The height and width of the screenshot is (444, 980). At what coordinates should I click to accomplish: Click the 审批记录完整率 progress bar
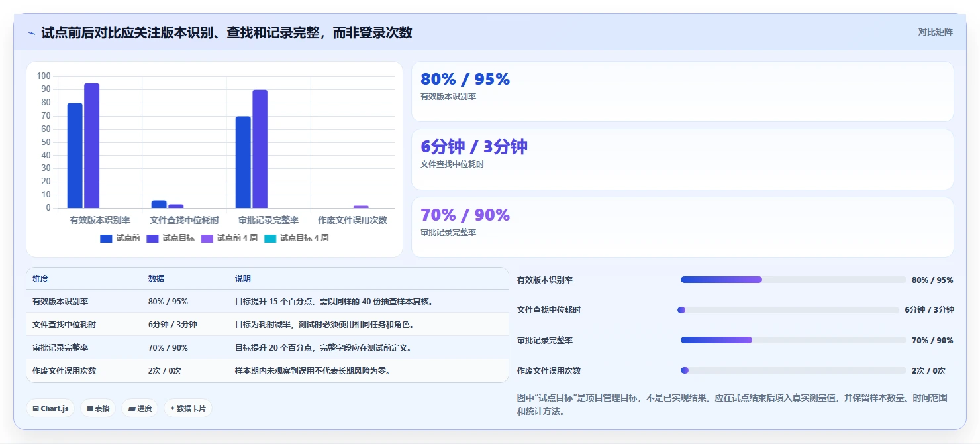pos(793,340)
